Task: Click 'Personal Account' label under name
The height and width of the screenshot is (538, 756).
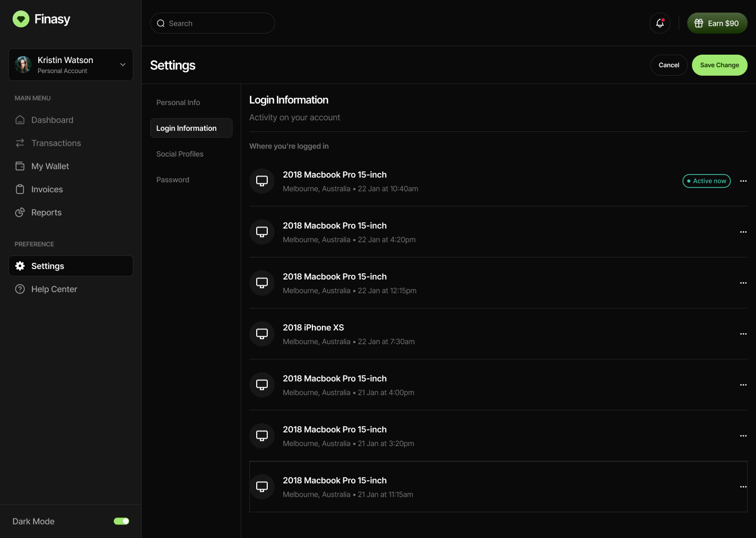Action: coord(62,71)
